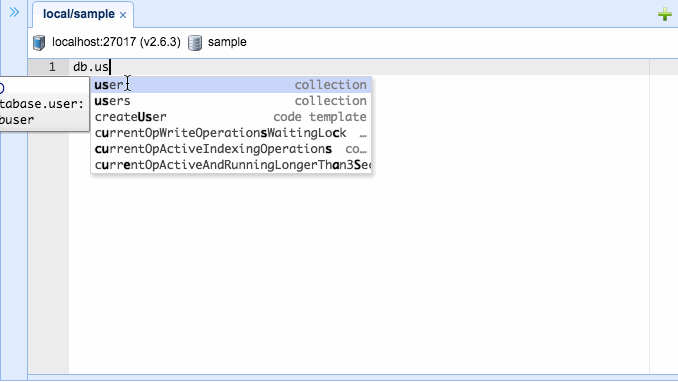678x382 pixels.
Task: Open a new tab with green plus
Action: (665, 15)
